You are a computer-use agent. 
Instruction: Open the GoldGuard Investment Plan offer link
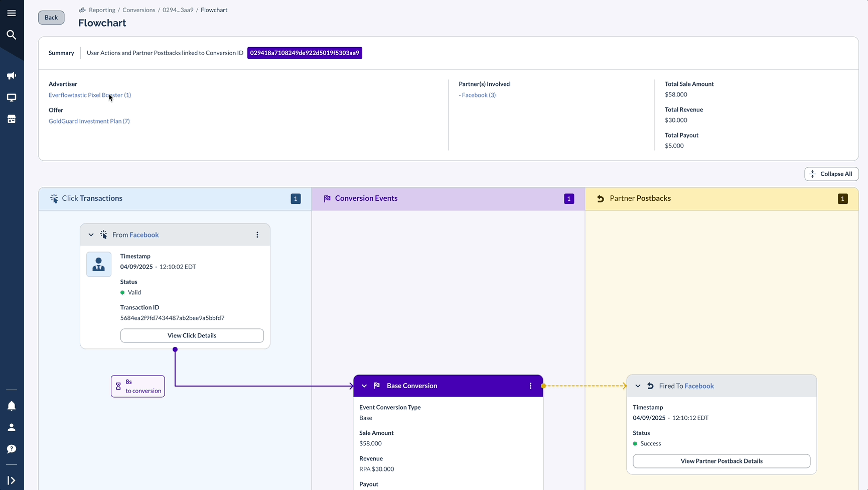pos(89,121)
